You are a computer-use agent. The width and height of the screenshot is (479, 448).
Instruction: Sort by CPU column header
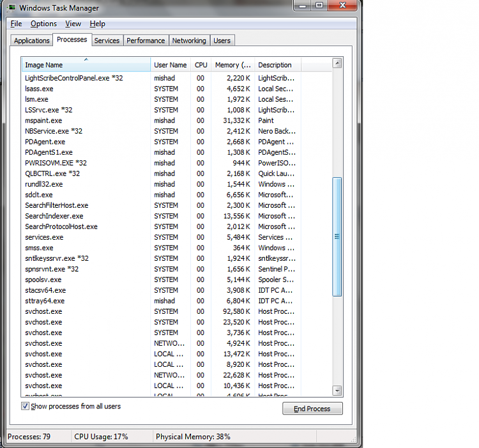(201, 65)
